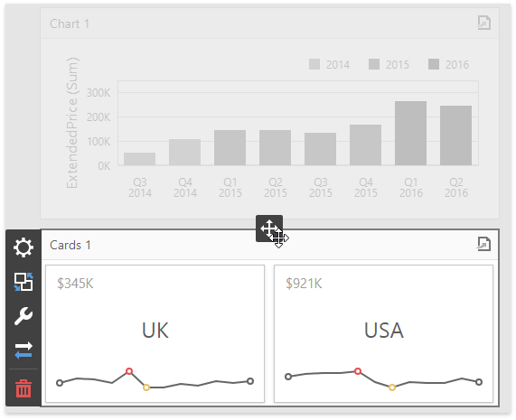Click the Q2 2016 bar

coord(455,135)
